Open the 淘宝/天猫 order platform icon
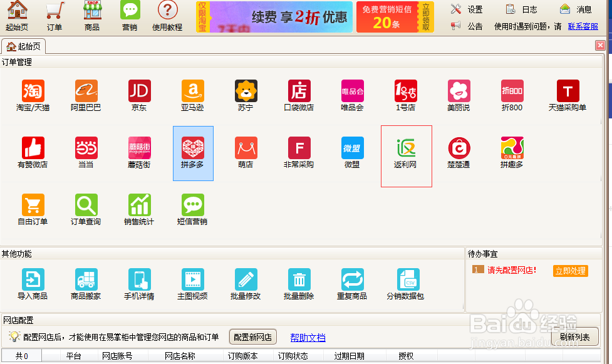612x364 pixels. pyautogui.click(x=33, y=96)
